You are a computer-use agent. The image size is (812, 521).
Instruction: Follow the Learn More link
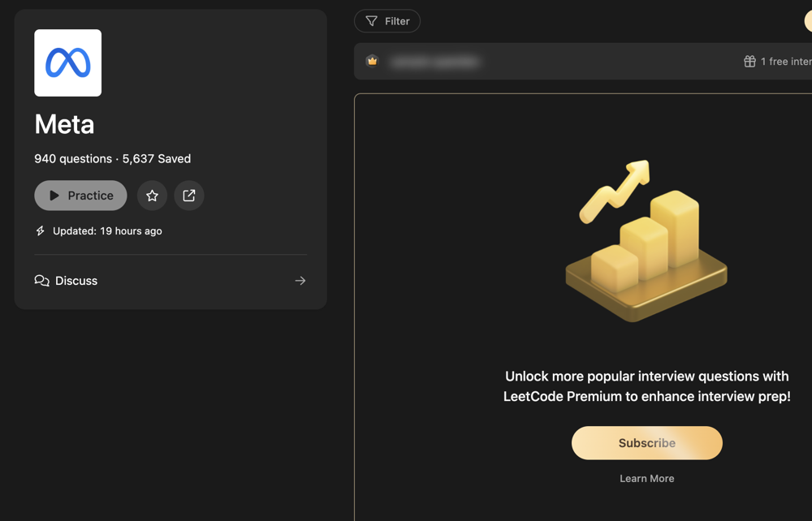[646, 479]
